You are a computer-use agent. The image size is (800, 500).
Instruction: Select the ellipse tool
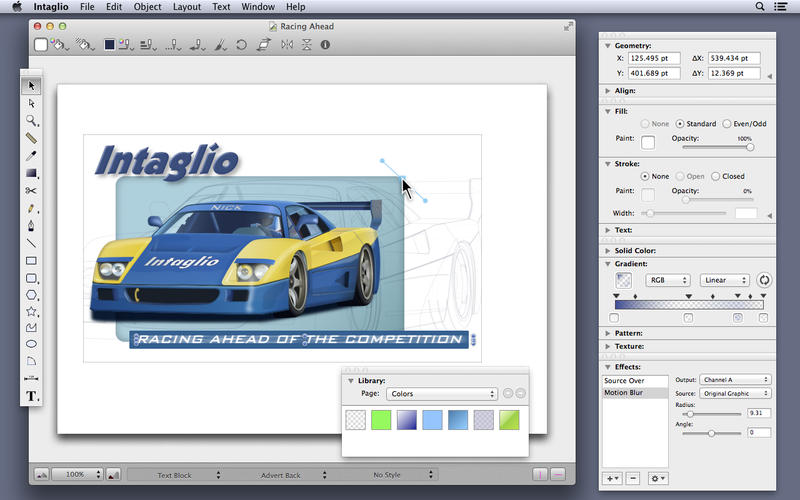click(31, 344)
